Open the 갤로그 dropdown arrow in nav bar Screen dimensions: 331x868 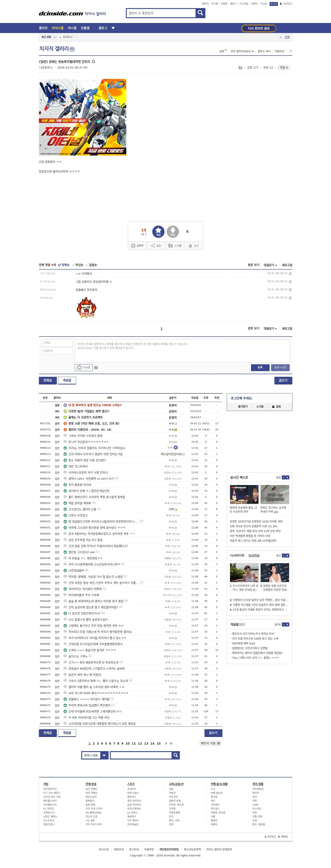point(113,28)
